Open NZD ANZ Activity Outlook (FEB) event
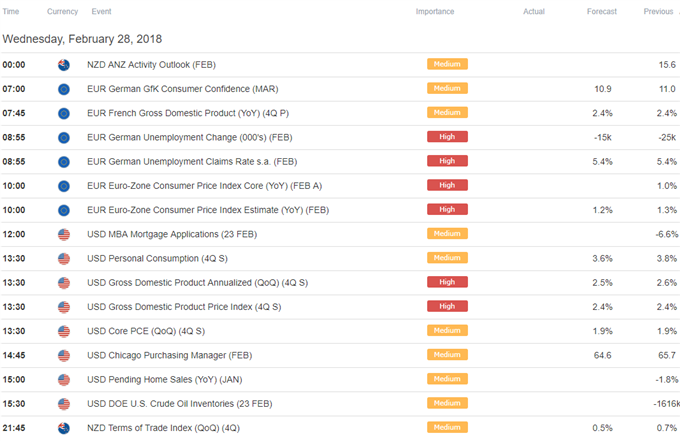 [x=151, y=65]
